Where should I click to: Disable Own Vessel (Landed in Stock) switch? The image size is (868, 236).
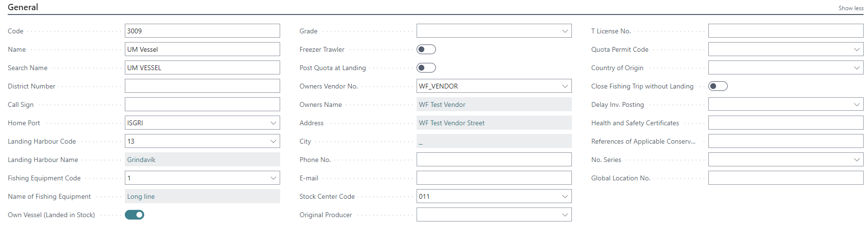(x=135, y=215)
